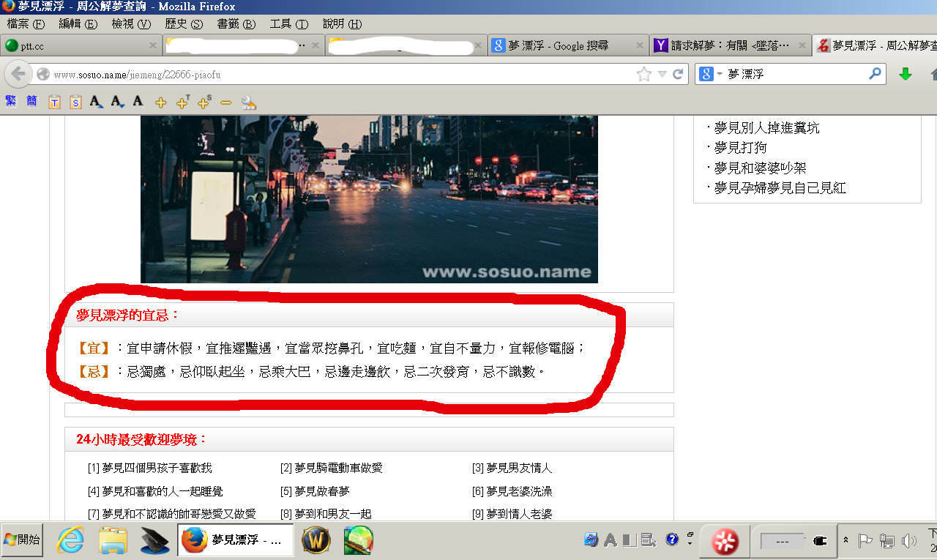Open link 夢見騎電動車做愛
The image size is (937, 560).
click(x=338, y=468)
